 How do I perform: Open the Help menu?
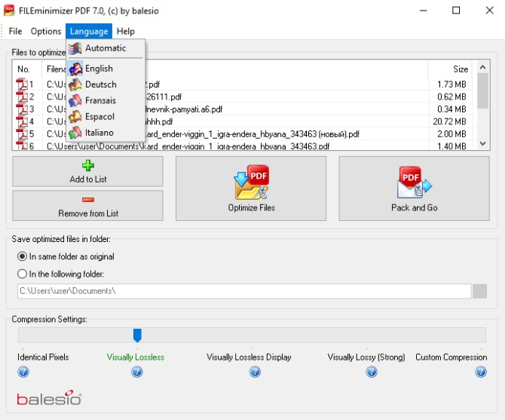click(x=126, y=31)
